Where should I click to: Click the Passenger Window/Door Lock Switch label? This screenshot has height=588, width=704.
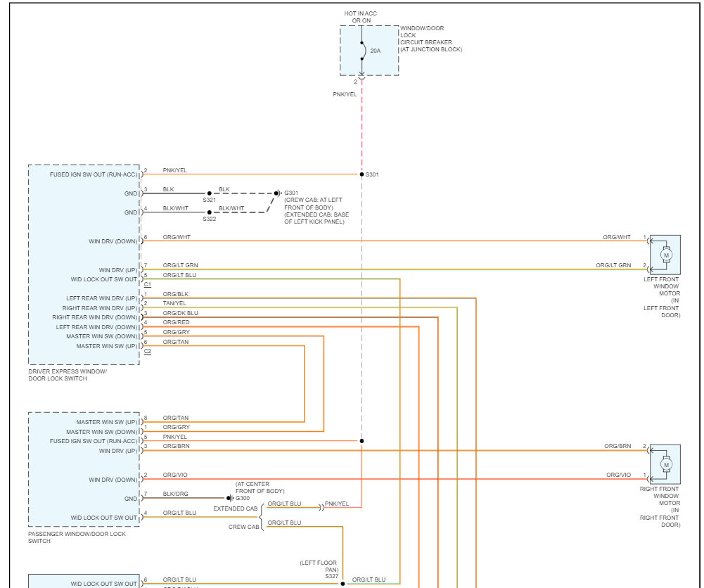coord(77,537)
